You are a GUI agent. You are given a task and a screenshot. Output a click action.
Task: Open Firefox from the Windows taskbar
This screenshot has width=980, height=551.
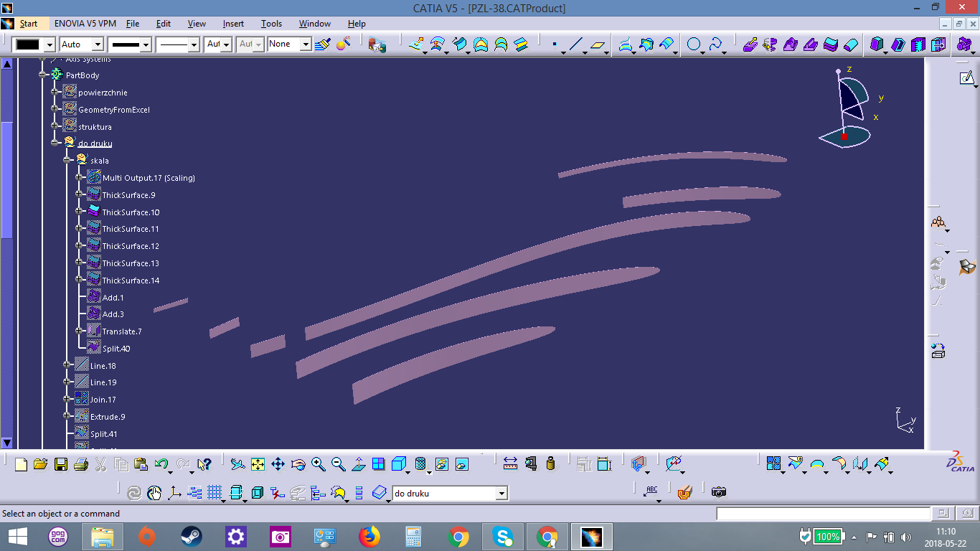(x=369, y=537)
